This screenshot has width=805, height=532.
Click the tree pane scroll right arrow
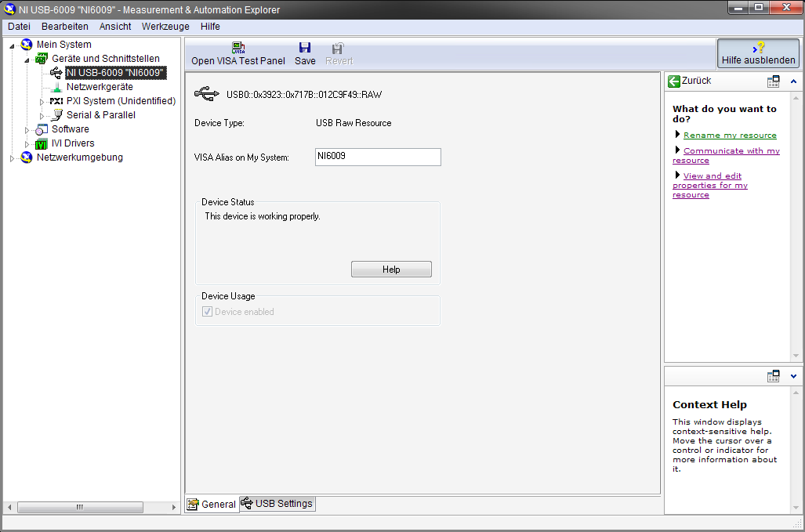(x=173, y=508)
